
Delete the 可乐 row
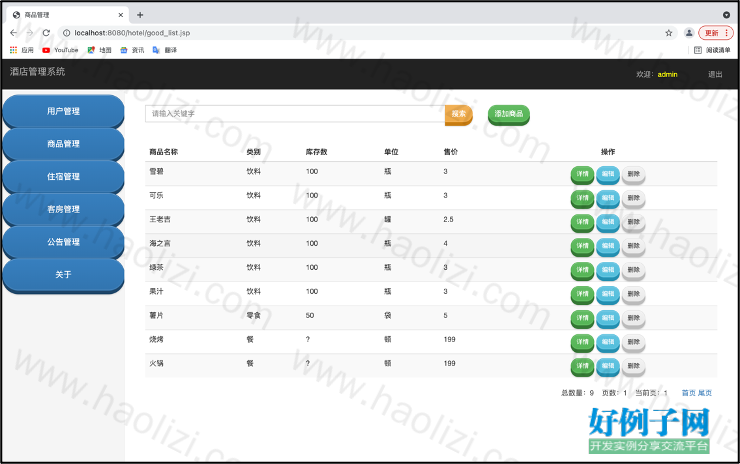[x=633, y=199]
